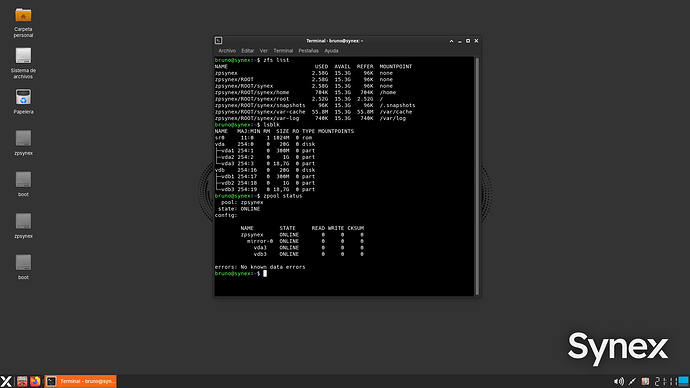This screenshot has width=690, height=388.
Task: Click the terminal title bar text
Action: tap(334, 41)
